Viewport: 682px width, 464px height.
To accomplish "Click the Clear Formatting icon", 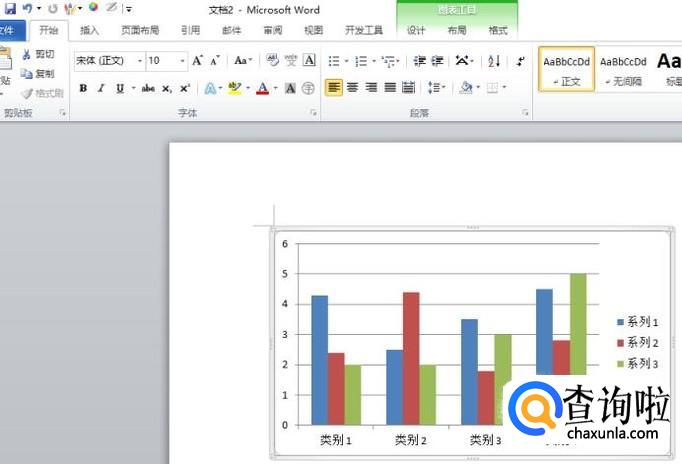I will (x=272, y=60).
